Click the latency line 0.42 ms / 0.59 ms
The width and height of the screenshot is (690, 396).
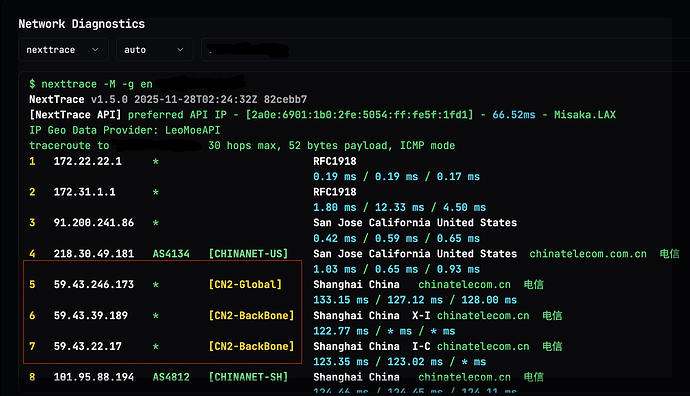click(x=396, y=238)
